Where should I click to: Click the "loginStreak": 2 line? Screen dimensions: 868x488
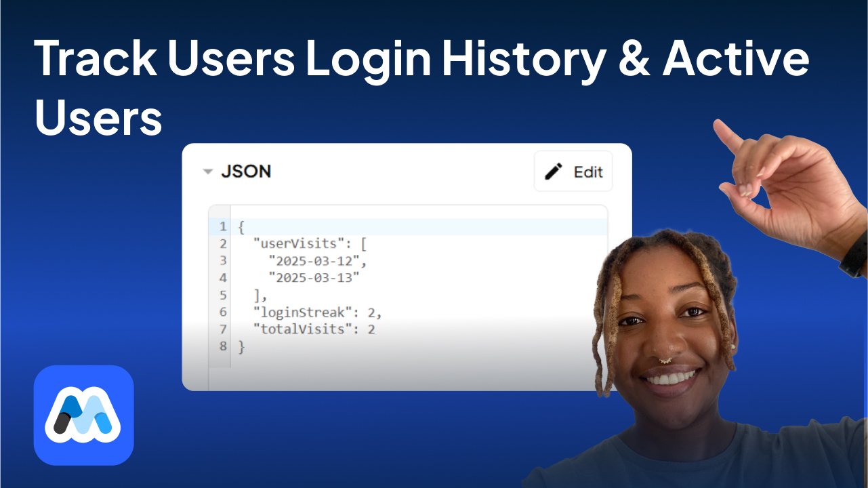point(317,312)
